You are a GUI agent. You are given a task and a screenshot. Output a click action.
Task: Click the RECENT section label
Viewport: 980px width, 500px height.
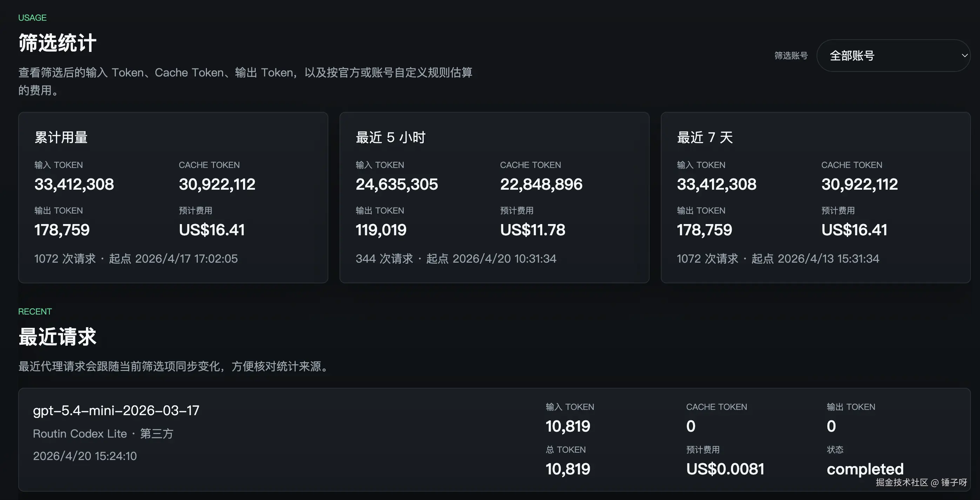[x=35, y=311]
